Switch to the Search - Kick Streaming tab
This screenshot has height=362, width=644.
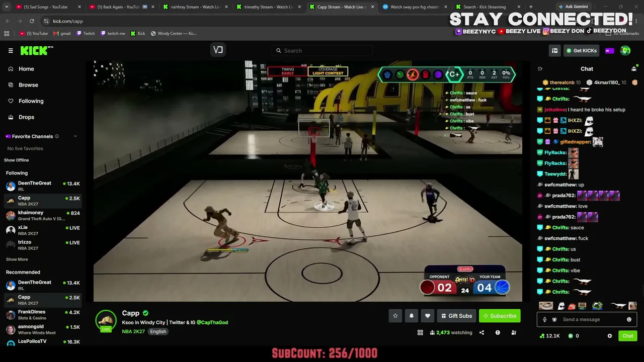tap(487, 7)
